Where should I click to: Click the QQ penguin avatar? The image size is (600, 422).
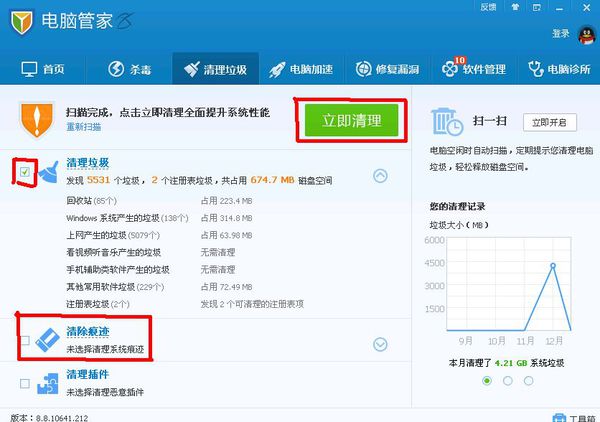tap(587, 35)
